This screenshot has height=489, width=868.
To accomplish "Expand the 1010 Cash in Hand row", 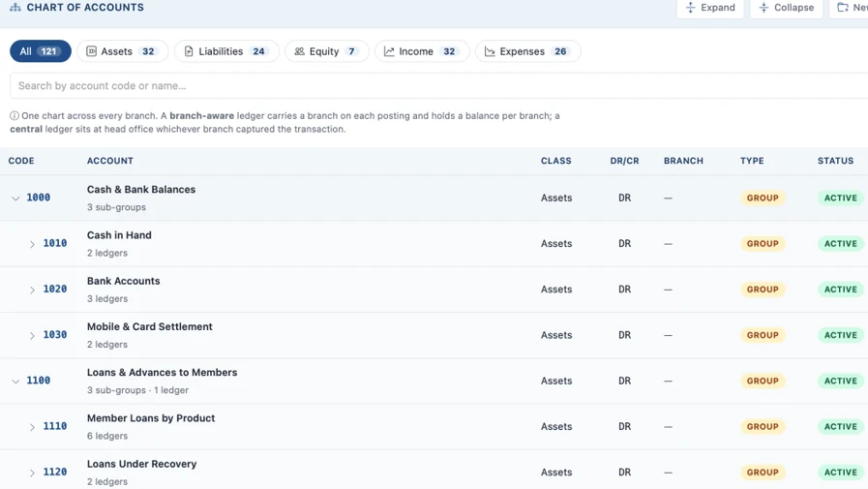I will [x=32, y=244].
